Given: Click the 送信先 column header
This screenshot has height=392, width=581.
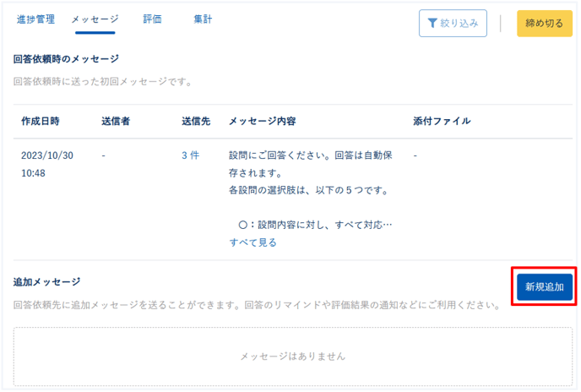Looking at the screenshot, I should 196,122.
